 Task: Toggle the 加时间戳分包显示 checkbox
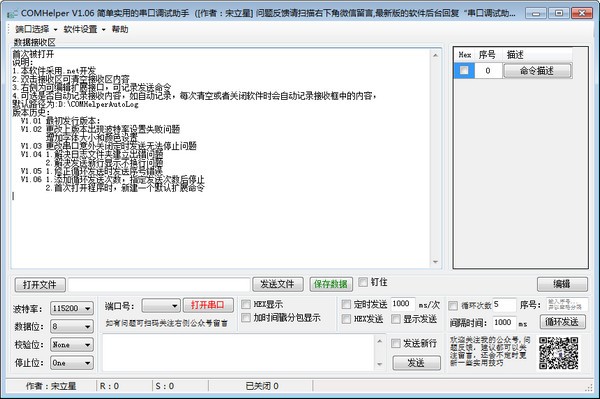coord(246,318)
